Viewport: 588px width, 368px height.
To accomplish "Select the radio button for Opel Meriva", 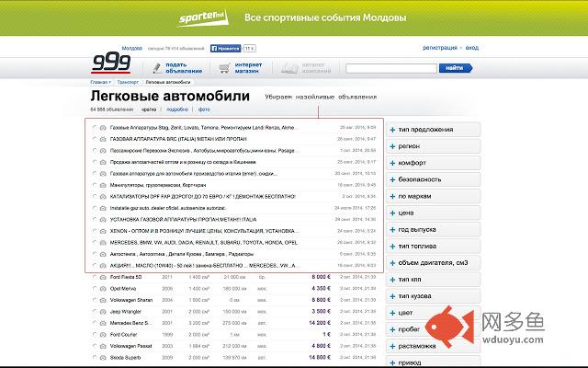I will (95, 289).
